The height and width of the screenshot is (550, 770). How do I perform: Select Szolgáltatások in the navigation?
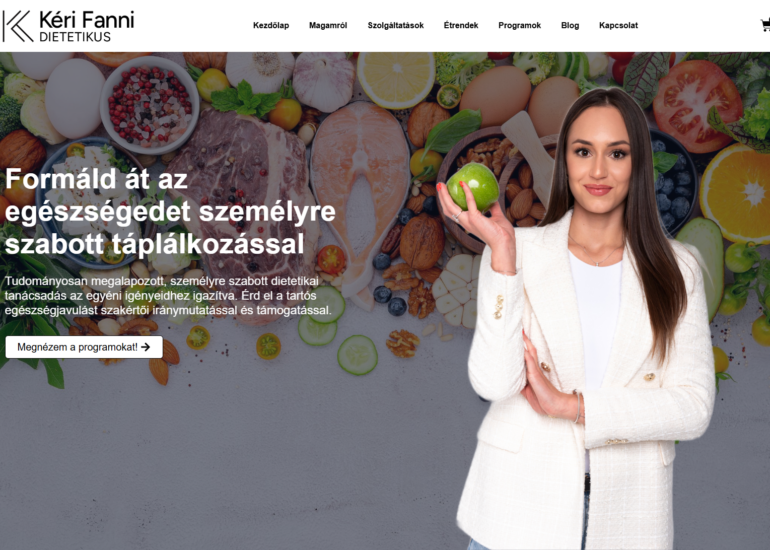click(396, 26)
